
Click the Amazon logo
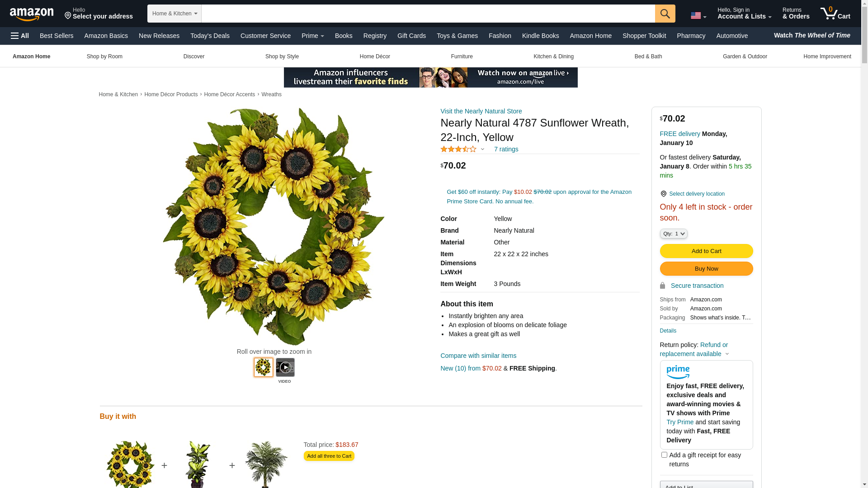coord(32,14)
